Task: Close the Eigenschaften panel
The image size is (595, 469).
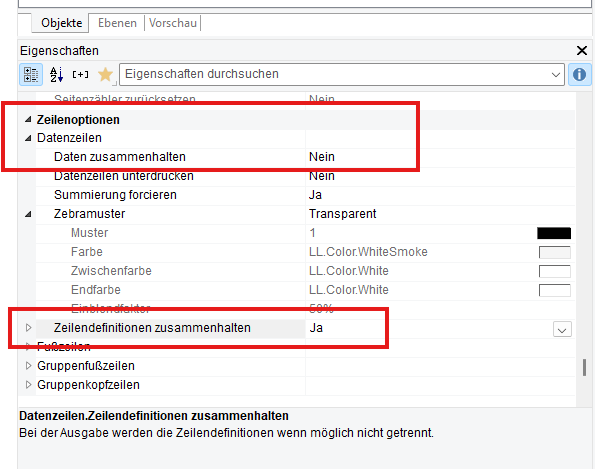Action: pos(581,50)
